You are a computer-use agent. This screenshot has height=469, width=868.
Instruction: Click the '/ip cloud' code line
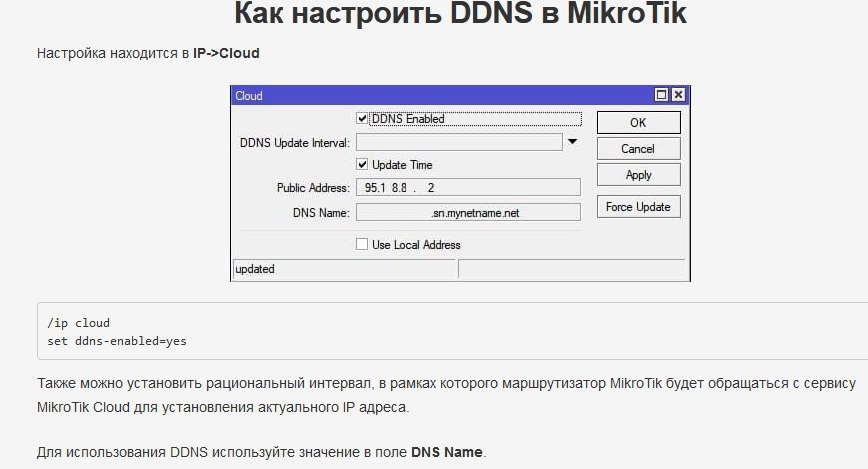point(78,323)
